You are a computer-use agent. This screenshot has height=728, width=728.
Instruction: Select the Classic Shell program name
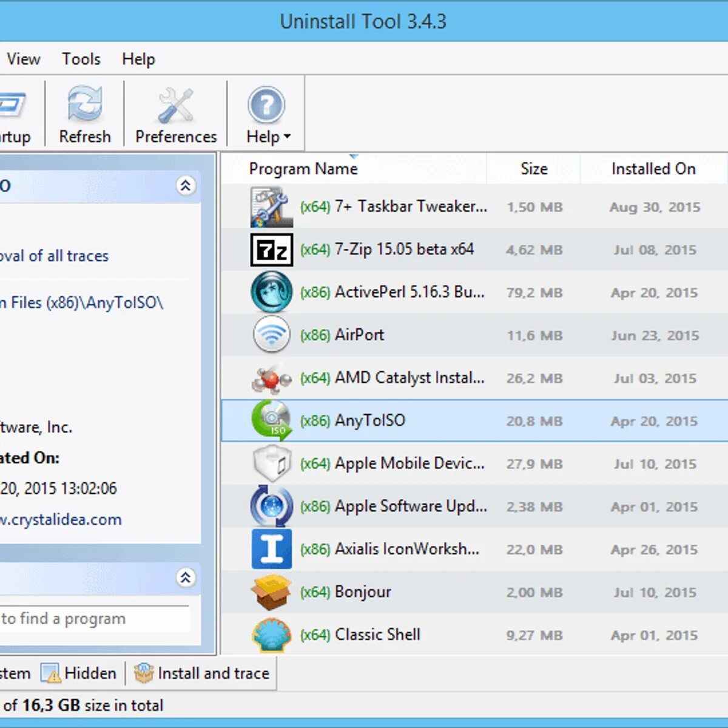(x=377, y=635)
